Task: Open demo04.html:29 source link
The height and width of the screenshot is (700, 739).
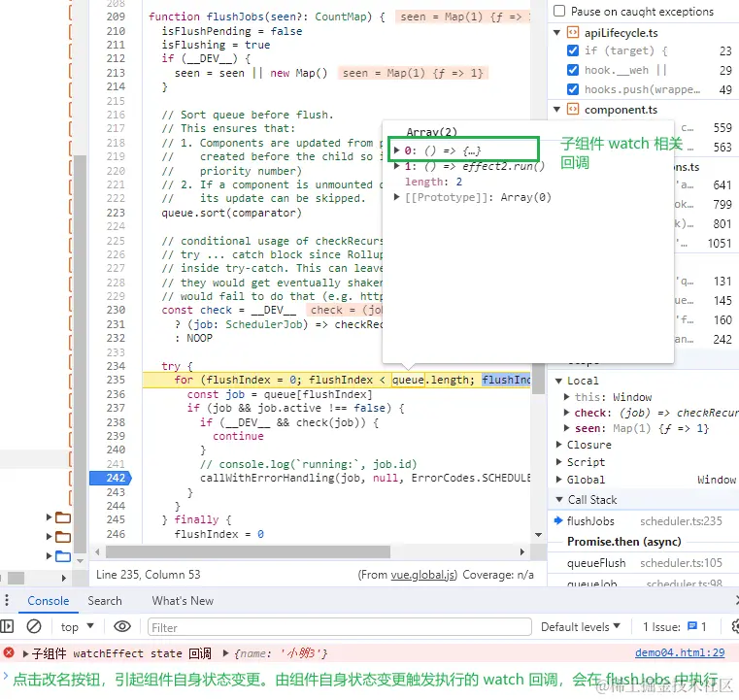Action: click(680, 652)
